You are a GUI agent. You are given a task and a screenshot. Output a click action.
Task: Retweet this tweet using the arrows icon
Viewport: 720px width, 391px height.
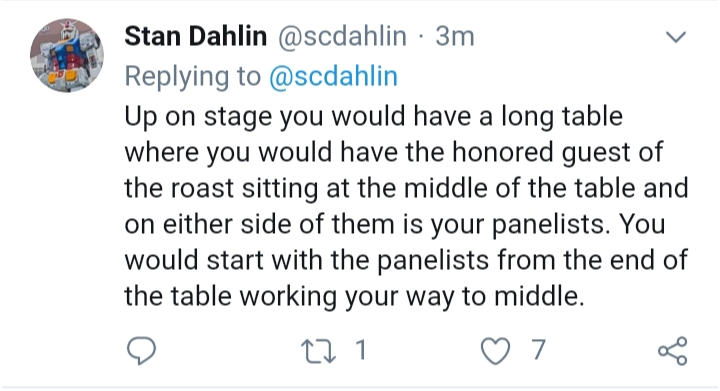click(318, 351)
